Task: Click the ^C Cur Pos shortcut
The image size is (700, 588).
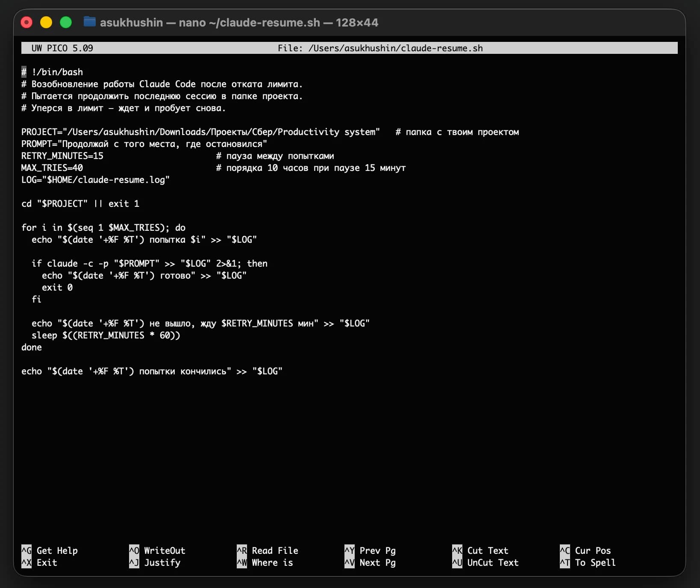Action: click(585, 550)
